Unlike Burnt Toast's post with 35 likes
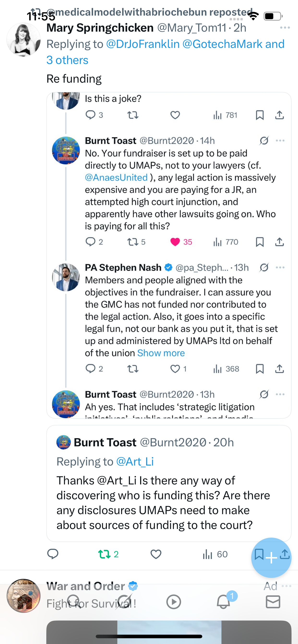This screenshot has height=644, width=298. 175,242
